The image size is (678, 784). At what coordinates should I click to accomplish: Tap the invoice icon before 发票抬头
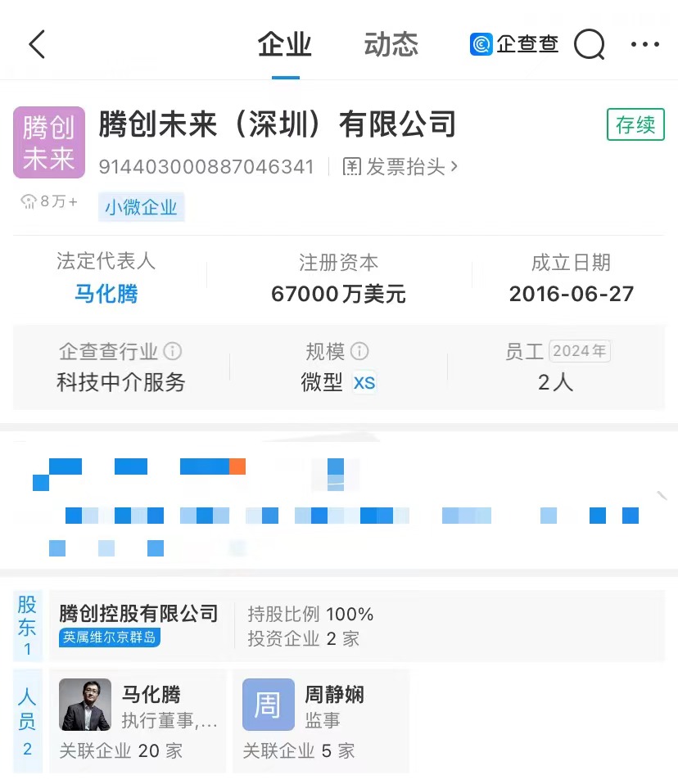coord(352,166)
